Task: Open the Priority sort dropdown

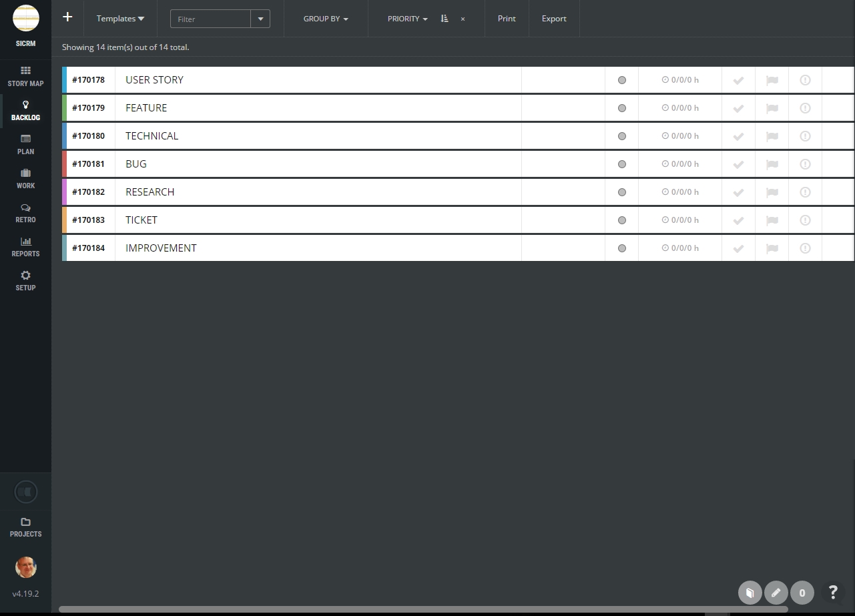Action: pos(407,19)
